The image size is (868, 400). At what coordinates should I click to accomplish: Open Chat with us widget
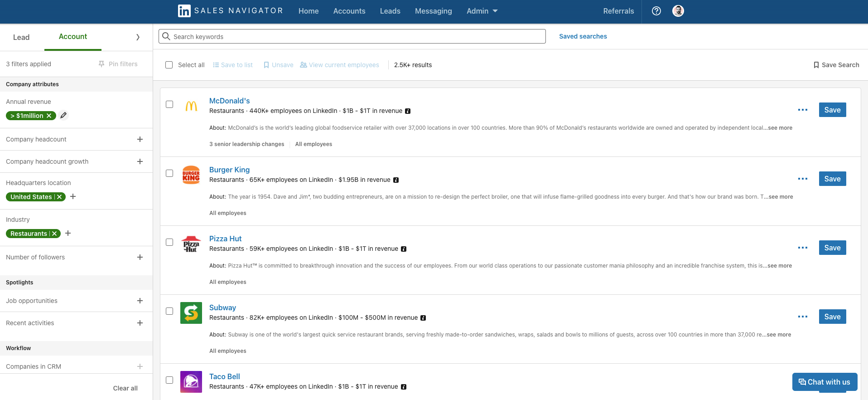[x=825, y=382]
